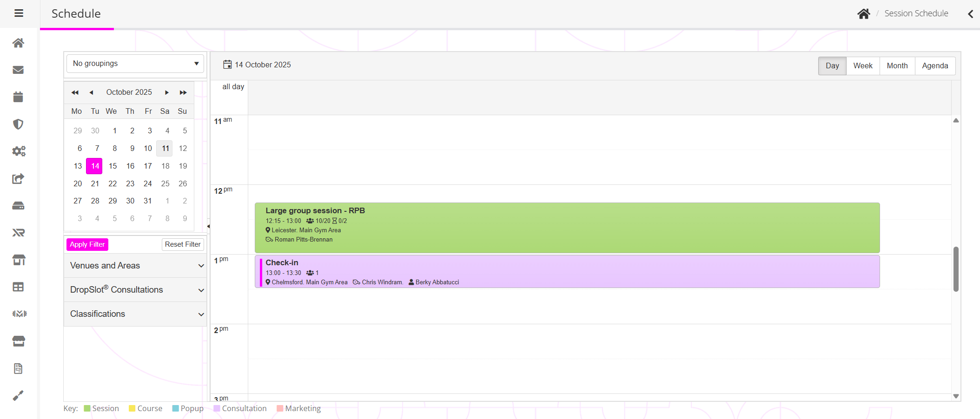The height and width of the screenshot is (419, 980).
Task: Expand the Venues and Areas section
Action: click(x=135, y=266)
